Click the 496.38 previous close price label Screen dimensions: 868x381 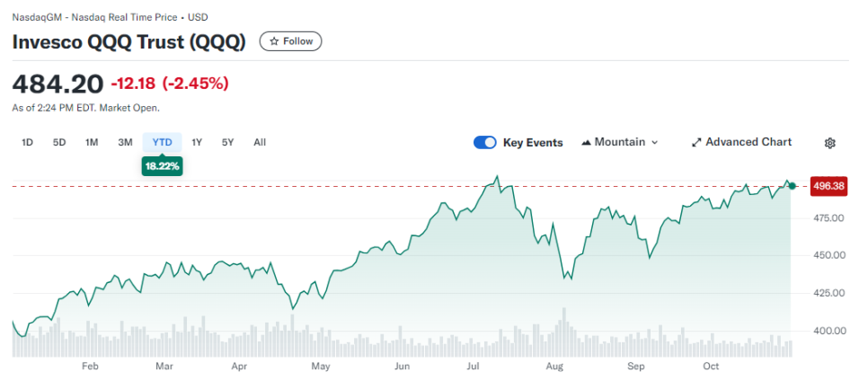pyautogui.click(x=829, y=186)
